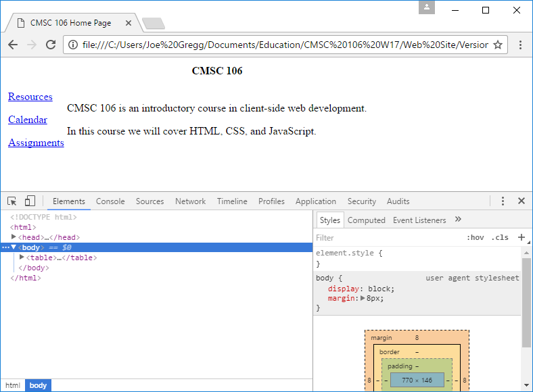533x392 pixels.
Task: Open a new browser tab
Action: (x=154, y=23)
